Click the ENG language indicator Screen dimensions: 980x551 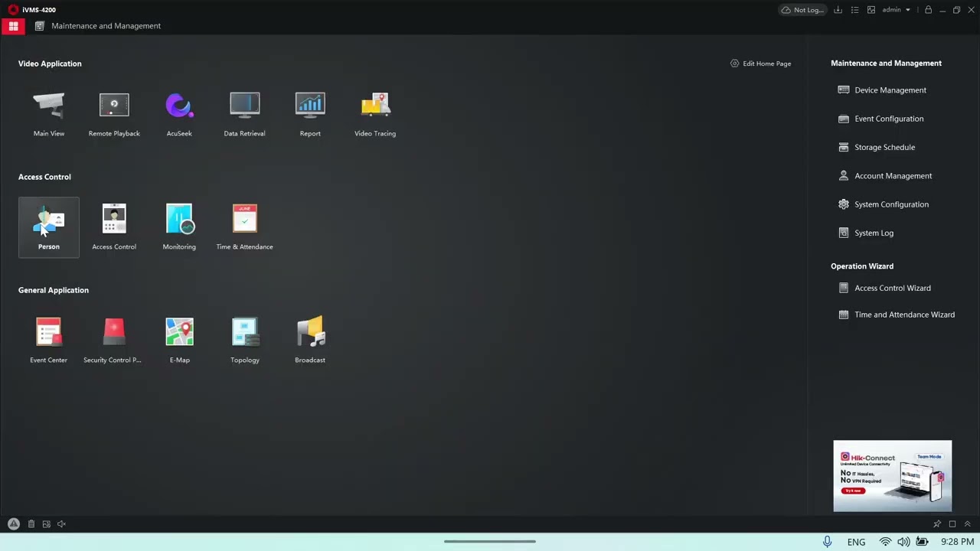[x=856, y=542]
